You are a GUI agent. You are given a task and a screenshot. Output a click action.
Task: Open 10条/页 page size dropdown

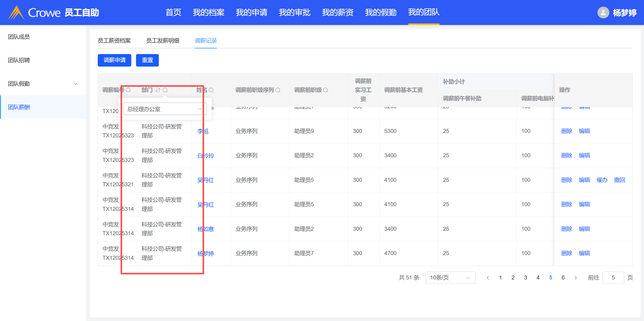click(x=450, y=278)
